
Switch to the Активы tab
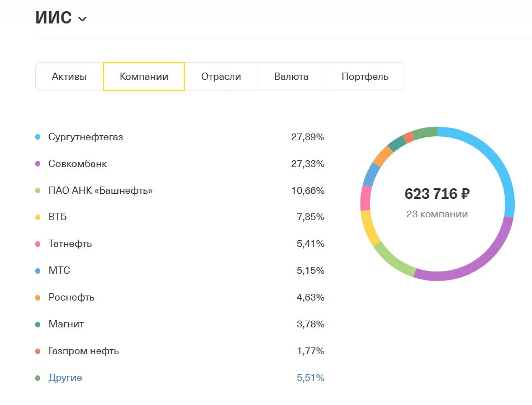click(69, 77)
